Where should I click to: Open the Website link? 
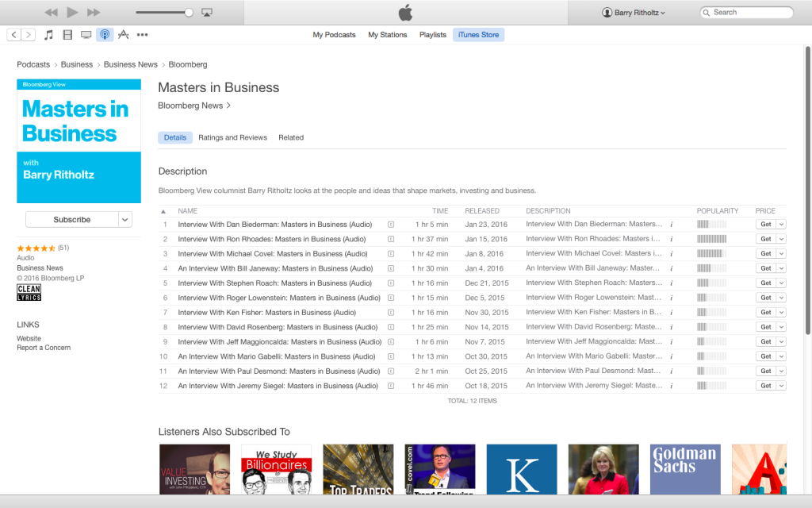(29, 338)
